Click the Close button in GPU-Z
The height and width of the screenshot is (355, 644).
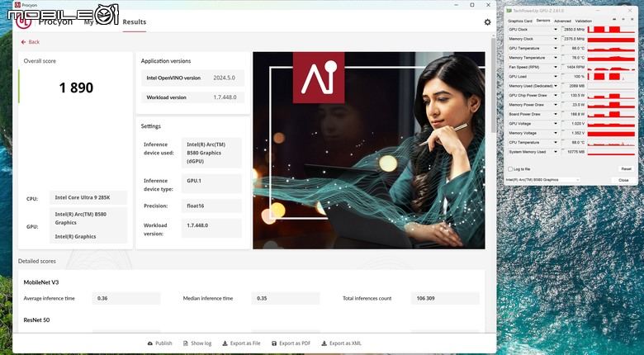coord(623,180)
